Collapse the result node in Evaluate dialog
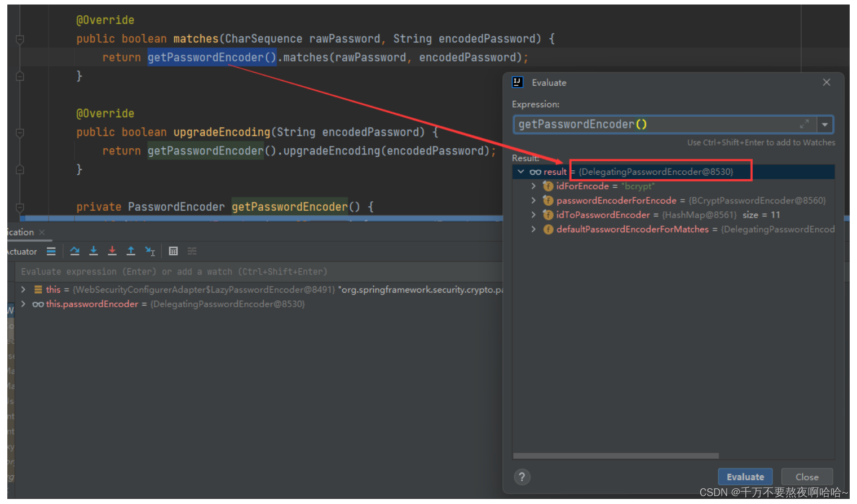Viewport: 857px width, 504px height. (x=521, y=172)
